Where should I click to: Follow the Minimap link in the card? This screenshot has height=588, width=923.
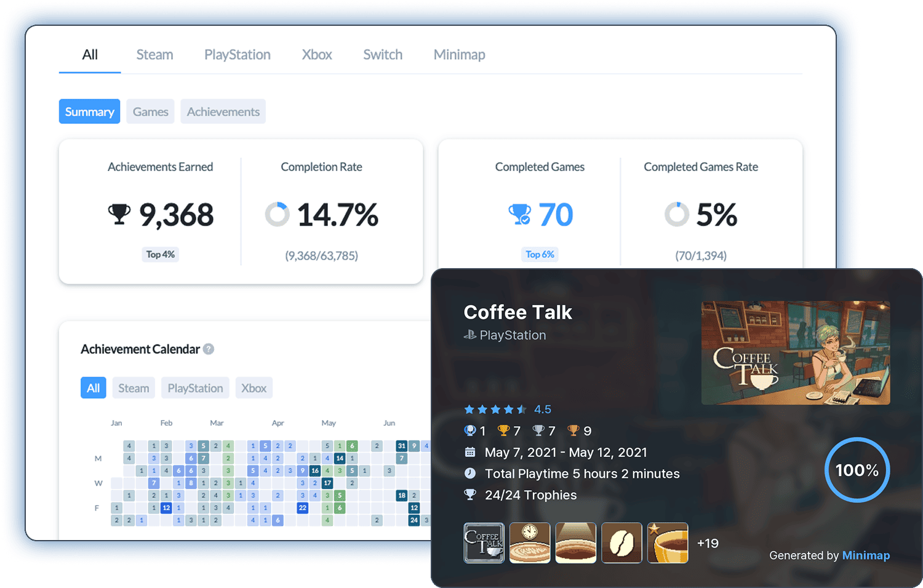[866, 555]
